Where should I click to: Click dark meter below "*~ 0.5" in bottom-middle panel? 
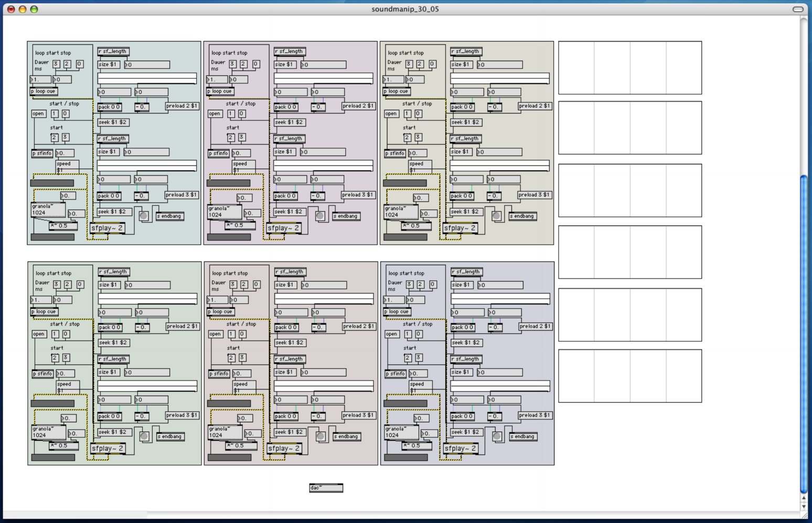[x=229, y=457]
